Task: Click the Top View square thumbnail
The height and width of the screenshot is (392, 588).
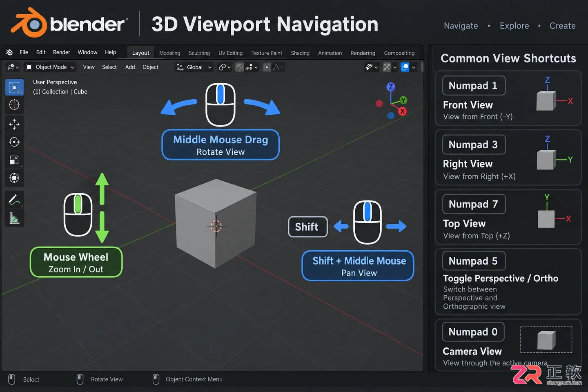Action: 546,219
